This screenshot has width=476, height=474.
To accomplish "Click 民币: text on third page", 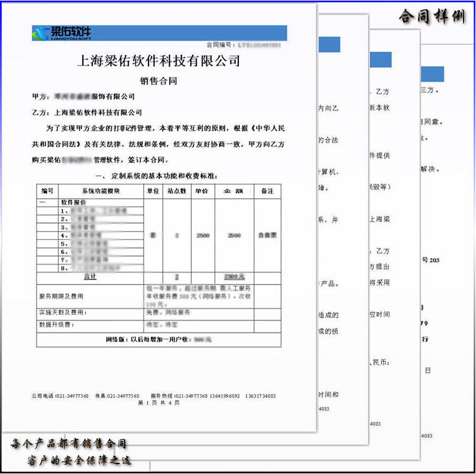I will [x=380, y=362].
